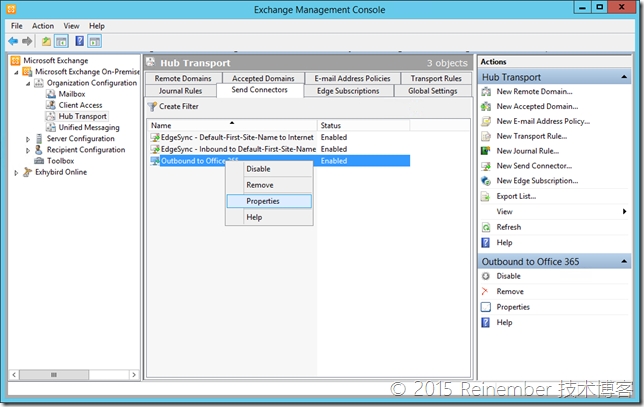Collapse the Organization Configuration node
Image resolution: width=644 pixels, height=407 pixels.
28,83
